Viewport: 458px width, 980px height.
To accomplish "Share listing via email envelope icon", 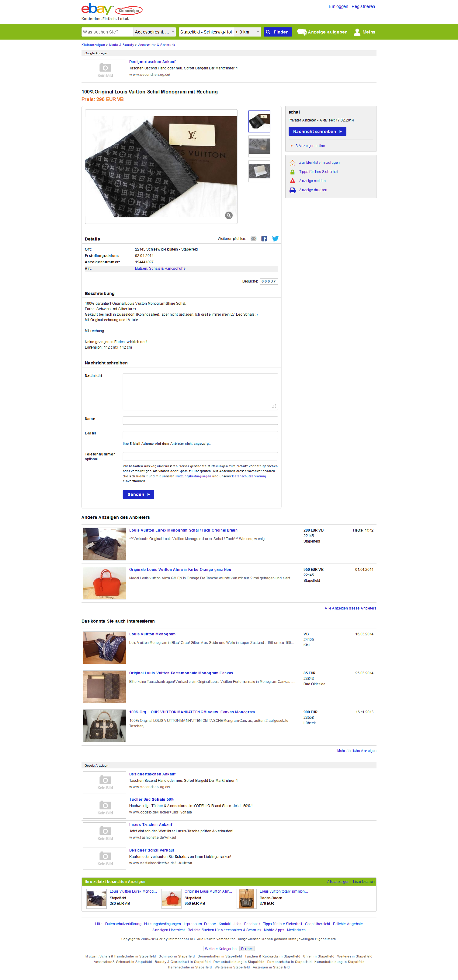I will pos(254,239).
